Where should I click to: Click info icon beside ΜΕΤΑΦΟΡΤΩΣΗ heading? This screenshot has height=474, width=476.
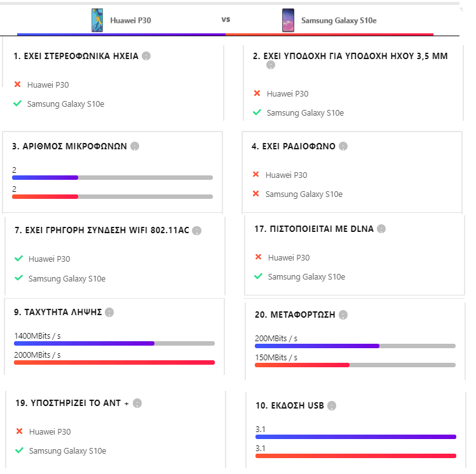click(x=343, y=315)
